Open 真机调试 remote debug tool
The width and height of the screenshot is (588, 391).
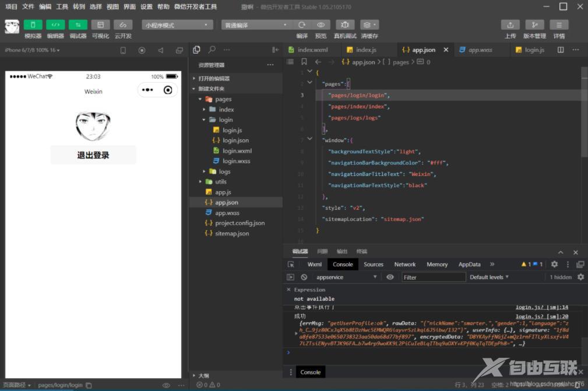tap(344, 25)
